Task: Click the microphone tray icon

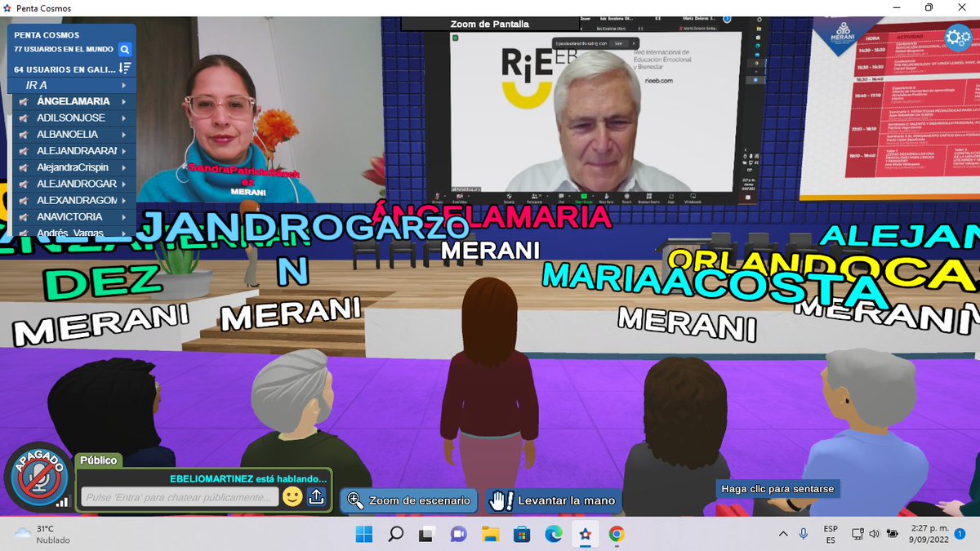Action: tap(804, 534)
